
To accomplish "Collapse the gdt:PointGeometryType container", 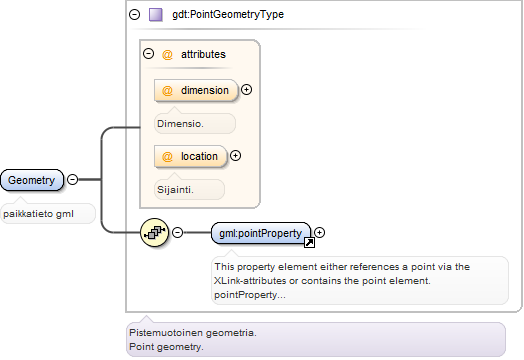I will pyautogui.click(x=135, y=14).
